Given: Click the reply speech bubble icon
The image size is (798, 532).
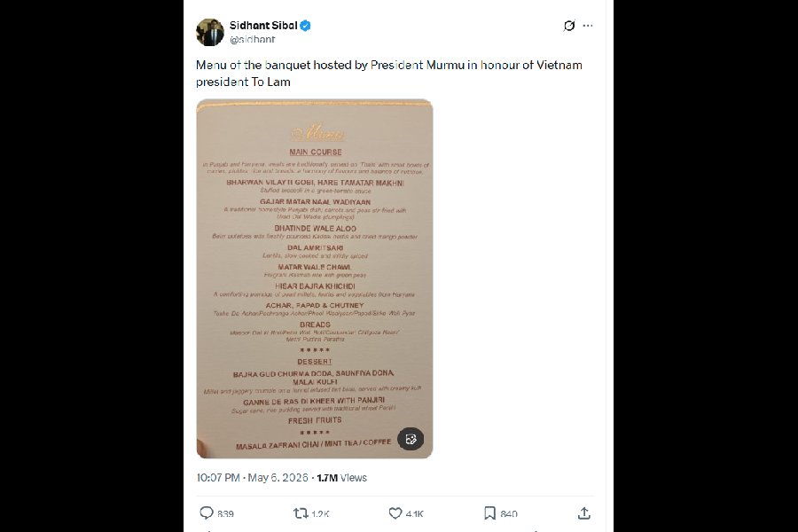Looking at the screenshot, I should click(x=206, y=512).
